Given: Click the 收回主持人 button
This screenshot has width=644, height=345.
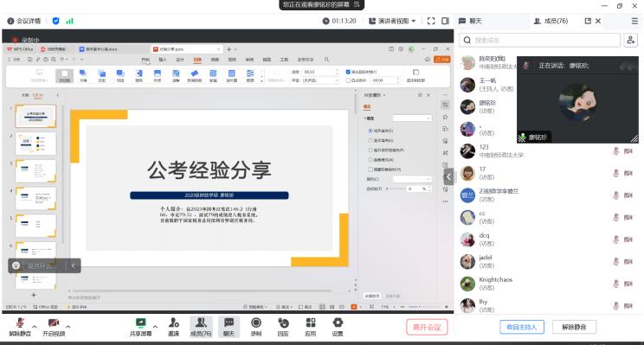Looking at the screenshot, I should [x=522, y=327].
